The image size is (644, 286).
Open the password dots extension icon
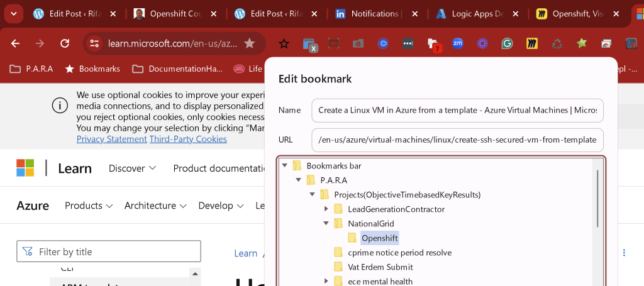pos(408,43)
